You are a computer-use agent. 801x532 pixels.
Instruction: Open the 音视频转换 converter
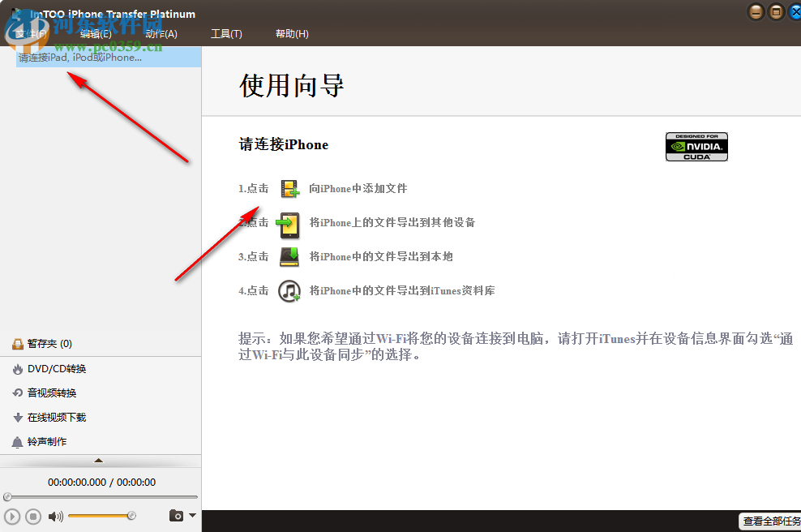(x=53, y=393)
